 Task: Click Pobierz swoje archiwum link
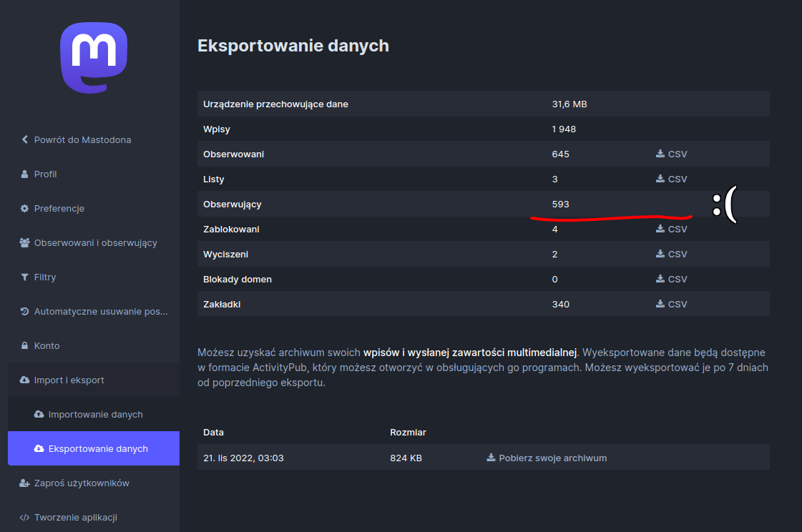tap(547, 458)
